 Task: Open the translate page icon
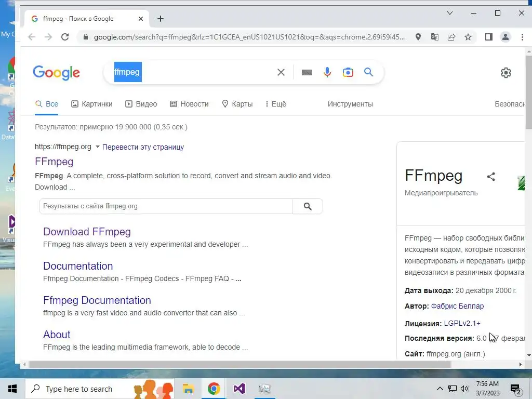[x=435, y=37]
